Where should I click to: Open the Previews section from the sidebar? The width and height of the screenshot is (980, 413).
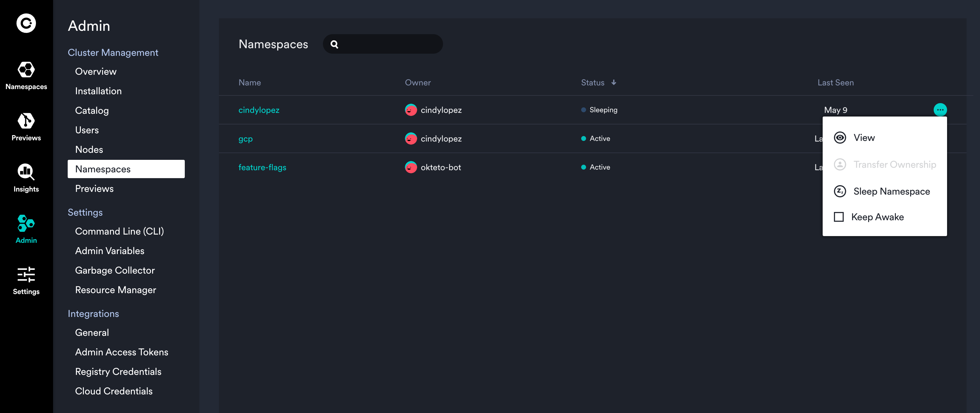coord(26,126)
